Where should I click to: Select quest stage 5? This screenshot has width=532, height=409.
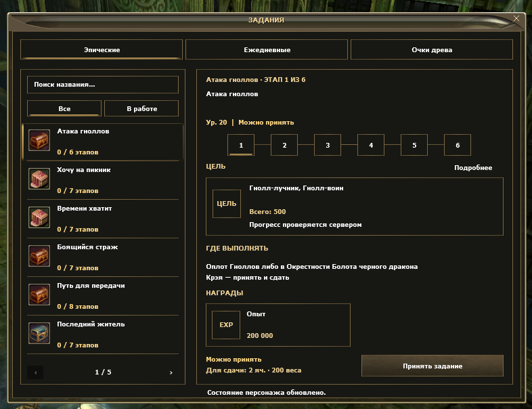(x=414, y=145)
